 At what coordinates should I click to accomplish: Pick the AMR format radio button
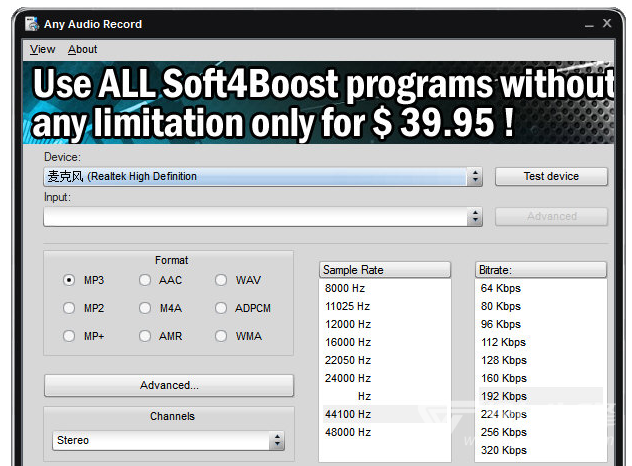145,336
